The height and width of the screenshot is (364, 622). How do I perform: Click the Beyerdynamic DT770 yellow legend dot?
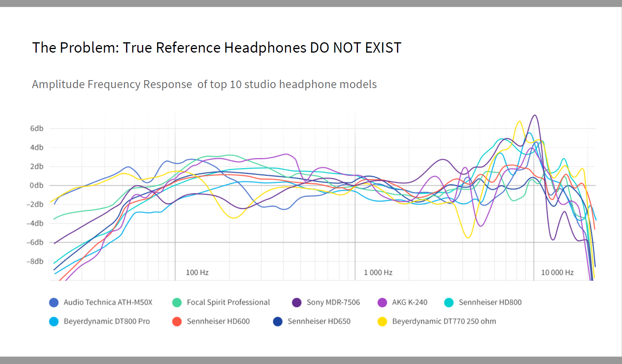[382, 322]
